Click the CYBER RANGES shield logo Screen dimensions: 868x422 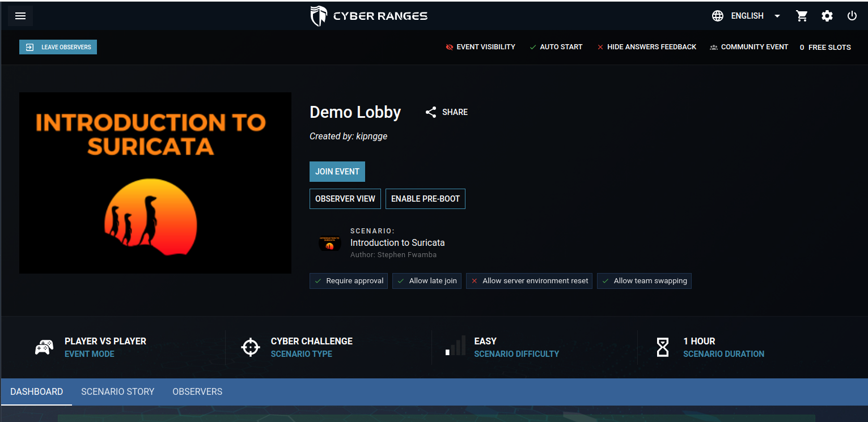point(319,15)
